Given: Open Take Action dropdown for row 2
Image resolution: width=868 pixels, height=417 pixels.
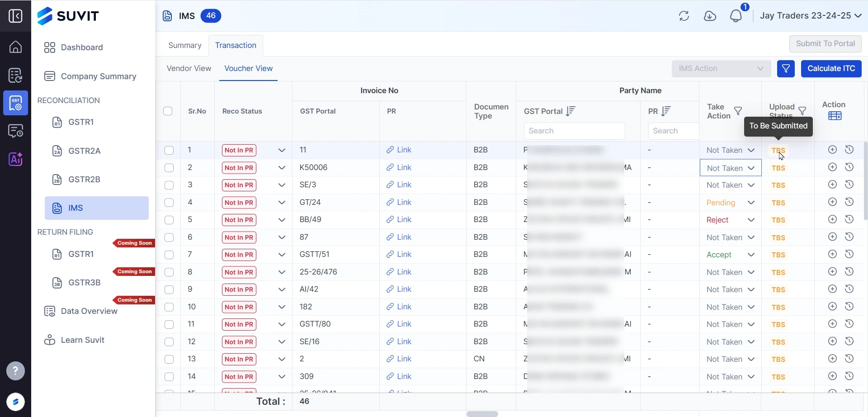Looking at the screenshot, I should tap(731, 168).
